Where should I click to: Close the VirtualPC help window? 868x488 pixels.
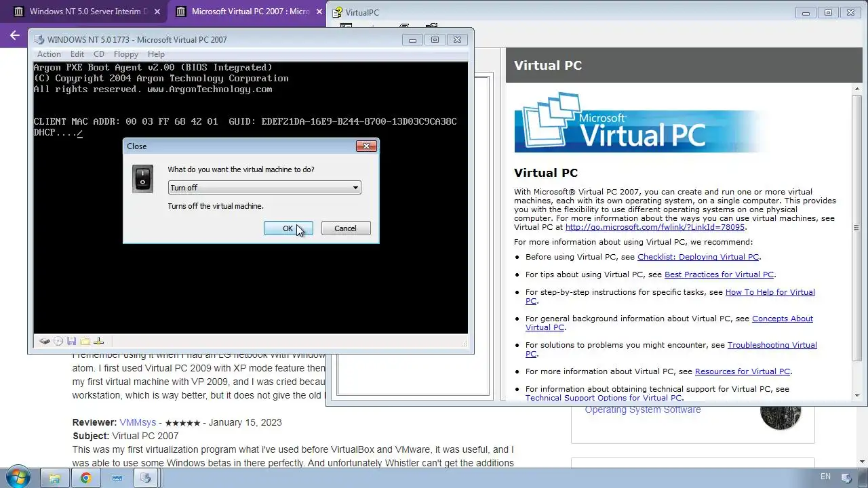pos(850,12)
